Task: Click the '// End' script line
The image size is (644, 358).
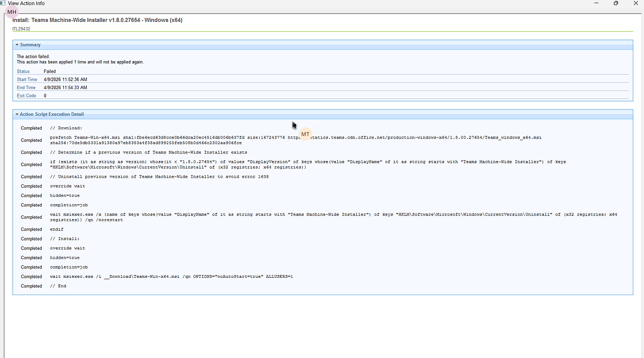Action: pyautogui.click(x=58, y=286)
